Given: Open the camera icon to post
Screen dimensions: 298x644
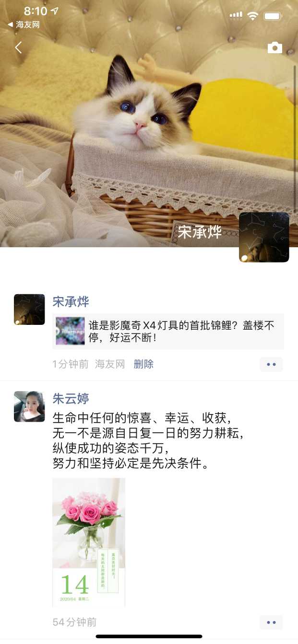Looking at the screenshot, I should (274, 47).
